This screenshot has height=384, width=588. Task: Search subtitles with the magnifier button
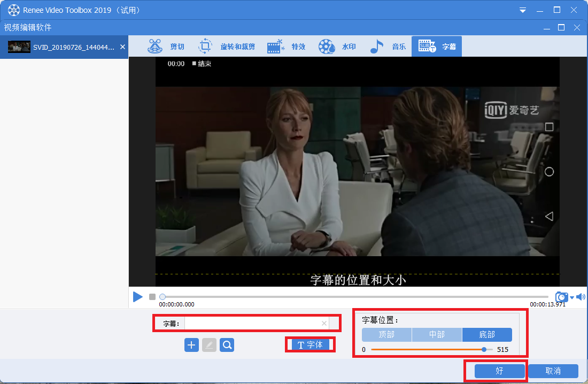click(x=227, y=345)
